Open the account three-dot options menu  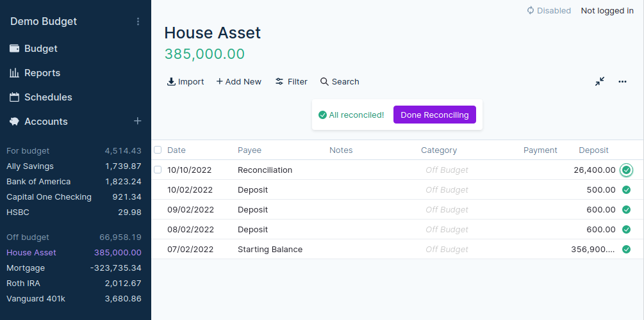click(x=622, y=81)
